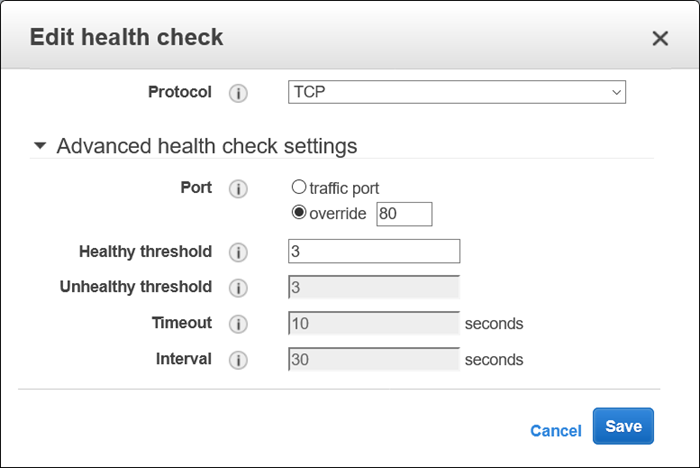Select the override port radio button

click(x=298, y=213)
